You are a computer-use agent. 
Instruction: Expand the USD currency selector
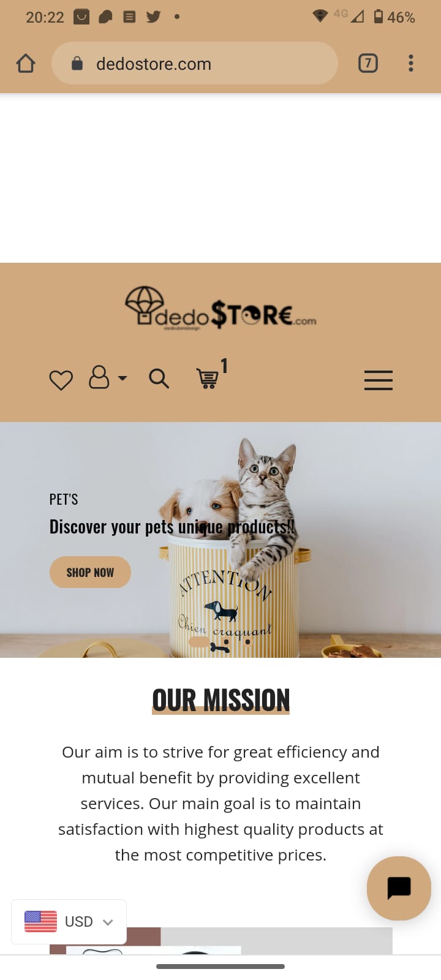point(69,921)
